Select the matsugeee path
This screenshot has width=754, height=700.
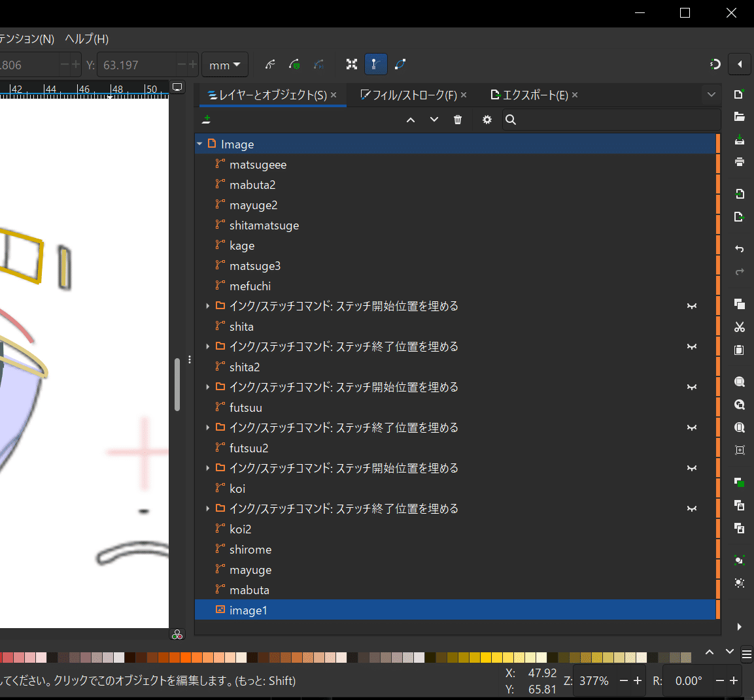tap(455, 165)
